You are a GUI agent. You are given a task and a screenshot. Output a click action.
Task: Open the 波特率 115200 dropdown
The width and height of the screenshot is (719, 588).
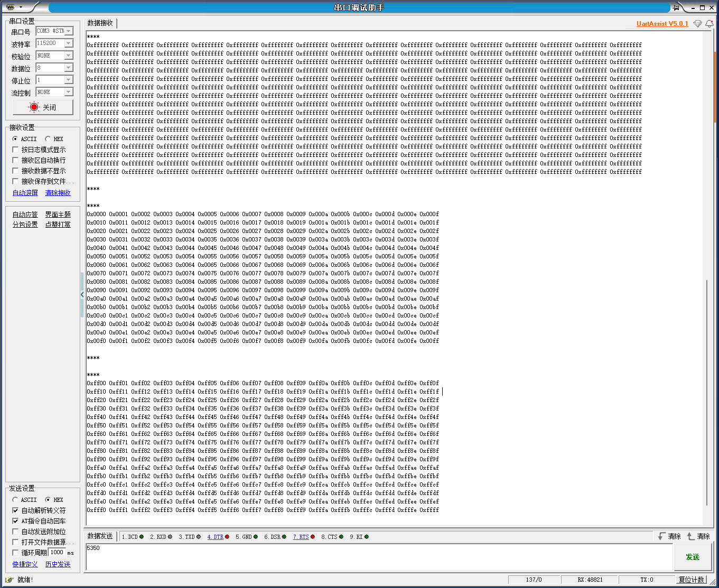pyautogui.click(x=69, y=43)
